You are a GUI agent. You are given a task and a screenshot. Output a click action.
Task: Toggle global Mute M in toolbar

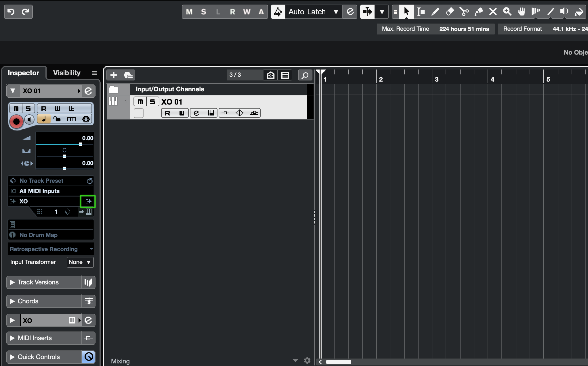189,12
